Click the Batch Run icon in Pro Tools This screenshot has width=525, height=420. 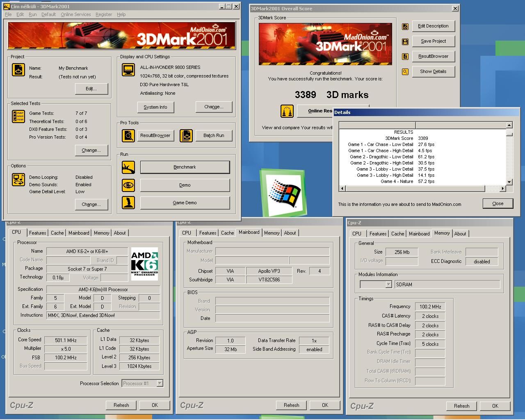[186, 135]
